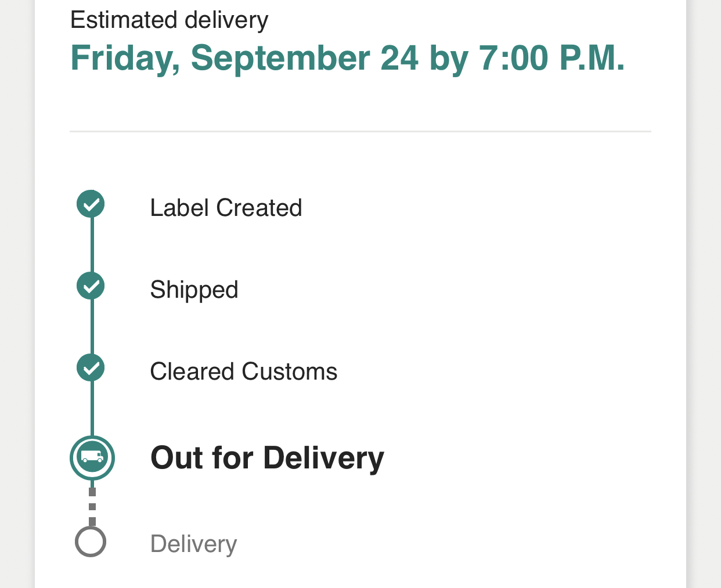721x588 pixels.
Task: Select the Label Created step text
Action: point(226,208)
